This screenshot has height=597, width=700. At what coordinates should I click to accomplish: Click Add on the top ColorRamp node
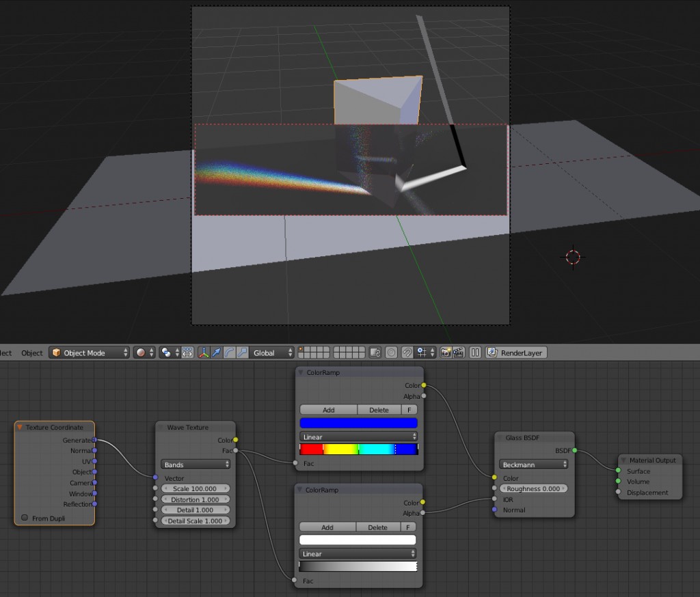pos(328,409)
